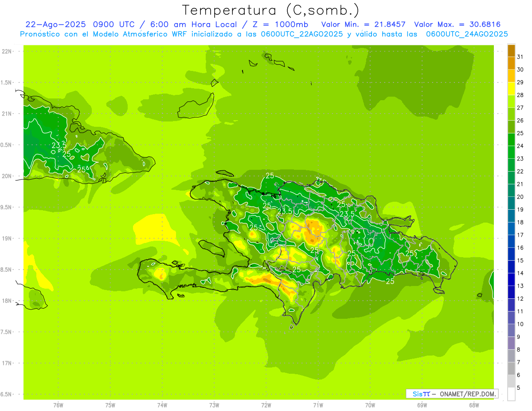Select the '0600UTC_24AGO2025' valid-until timestamp
This screenshot has width=532, height=411.
tap(467, 34)
